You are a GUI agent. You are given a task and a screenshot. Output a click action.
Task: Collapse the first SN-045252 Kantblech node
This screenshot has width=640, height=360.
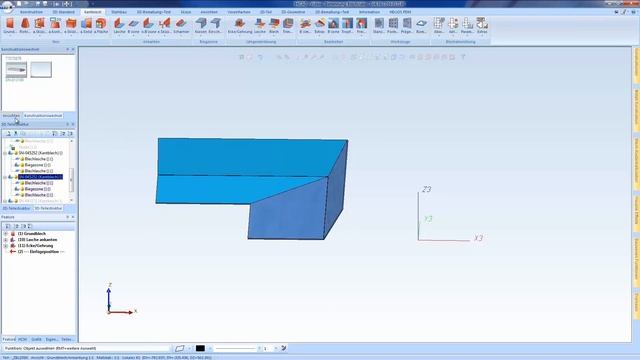click(5, 153)
